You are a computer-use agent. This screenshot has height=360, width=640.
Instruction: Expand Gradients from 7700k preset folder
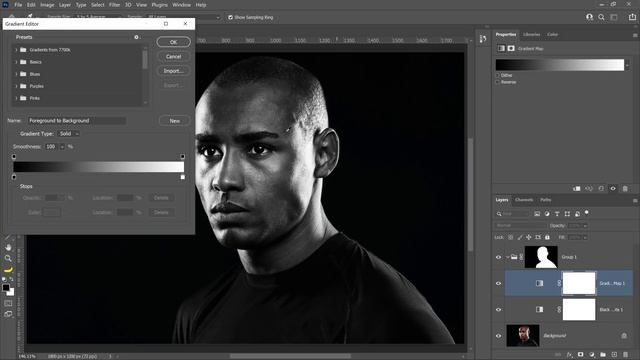coord(16,50)
